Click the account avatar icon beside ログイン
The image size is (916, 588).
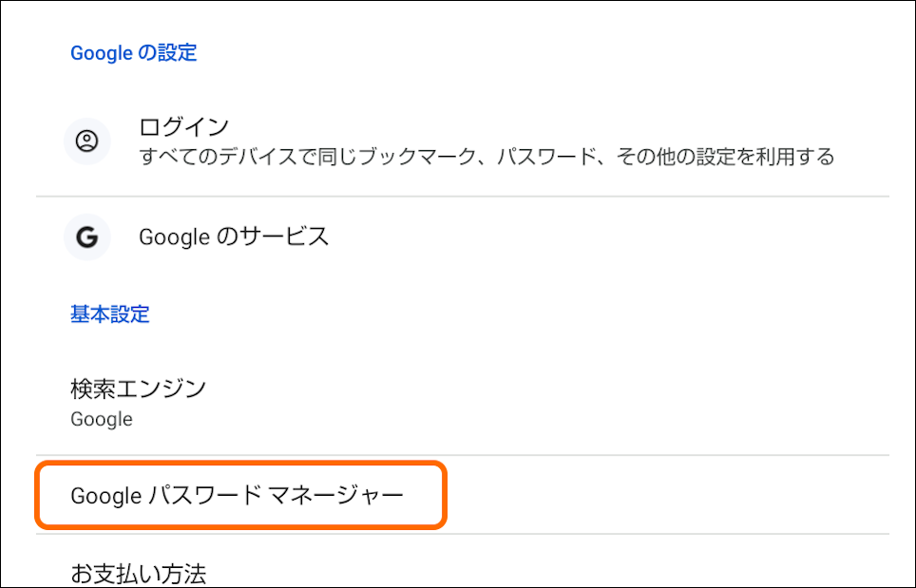click(86, 142)
